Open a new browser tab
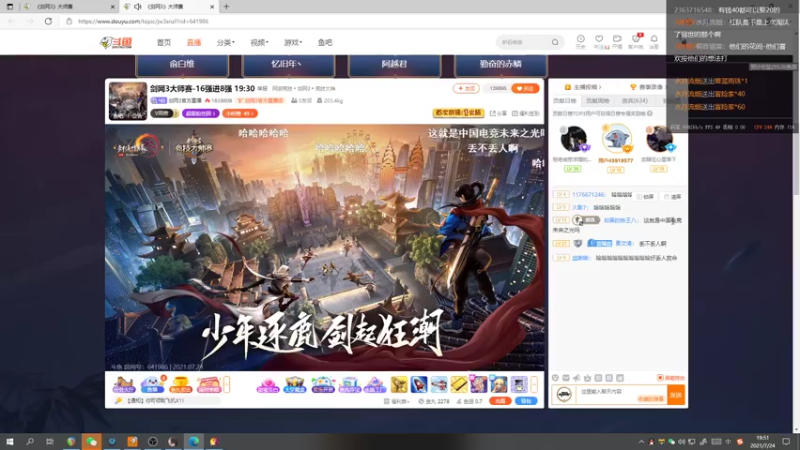Image resolution: width=800 pixels, height=450 pixels. pos(226,7)
